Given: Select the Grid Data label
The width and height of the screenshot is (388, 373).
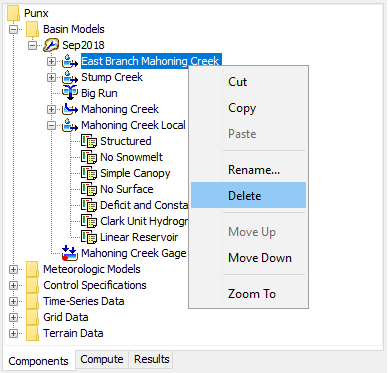Looking at the screenshot, I should coord(66,317).
